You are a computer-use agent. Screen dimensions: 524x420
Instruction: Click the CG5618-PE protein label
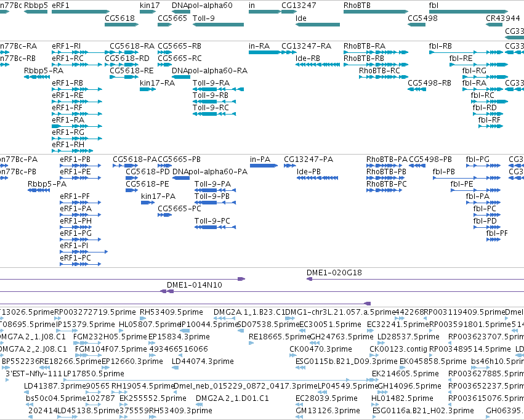(x=147, y=184)
